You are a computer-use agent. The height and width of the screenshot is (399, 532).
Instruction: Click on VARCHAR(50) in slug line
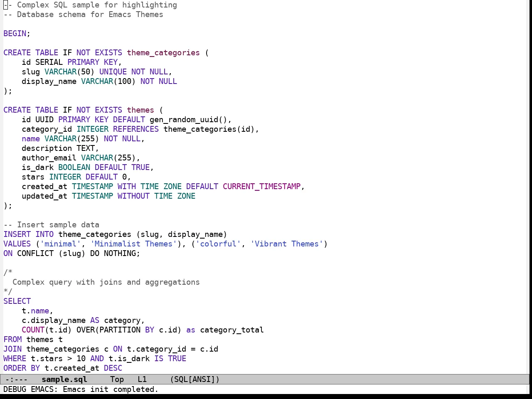(69, 72)
